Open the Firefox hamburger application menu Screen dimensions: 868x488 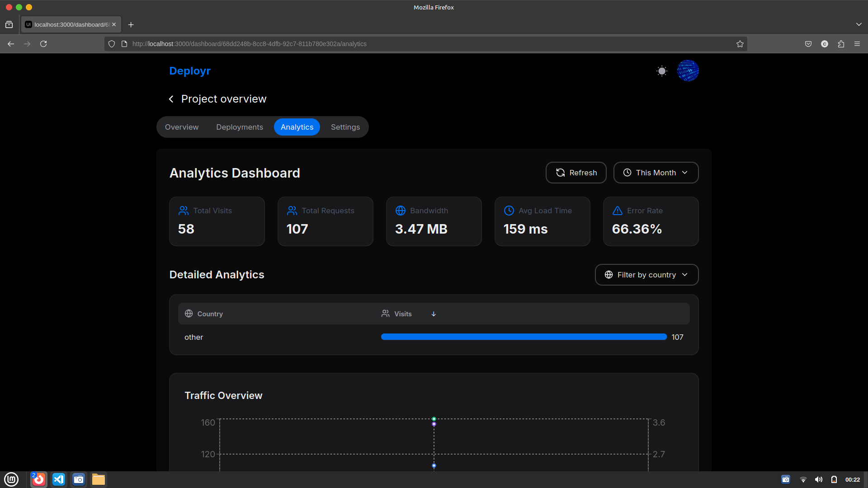[857, 44]
